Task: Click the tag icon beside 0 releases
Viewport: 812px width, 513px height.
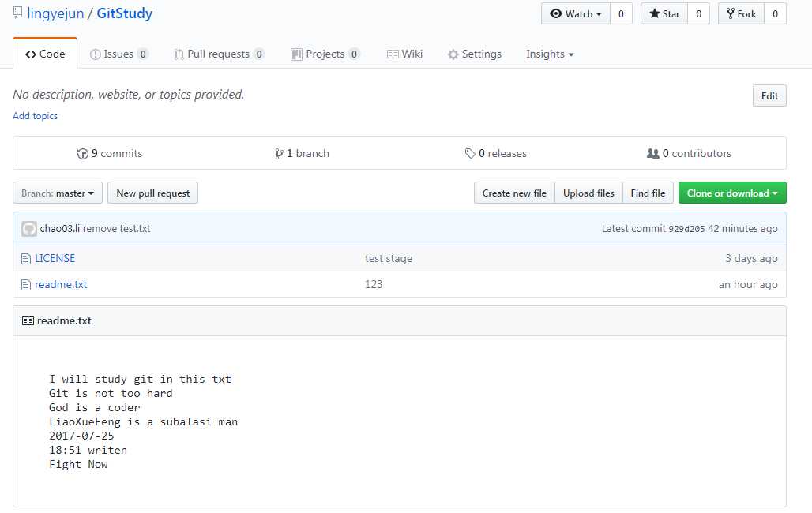Action: click(x=470, y=154)
